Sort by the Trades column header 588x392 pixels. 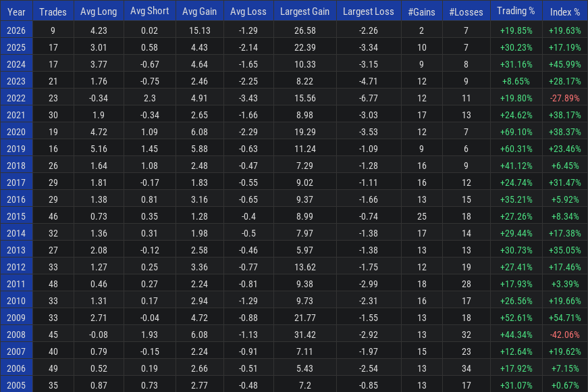click(53, 11)
